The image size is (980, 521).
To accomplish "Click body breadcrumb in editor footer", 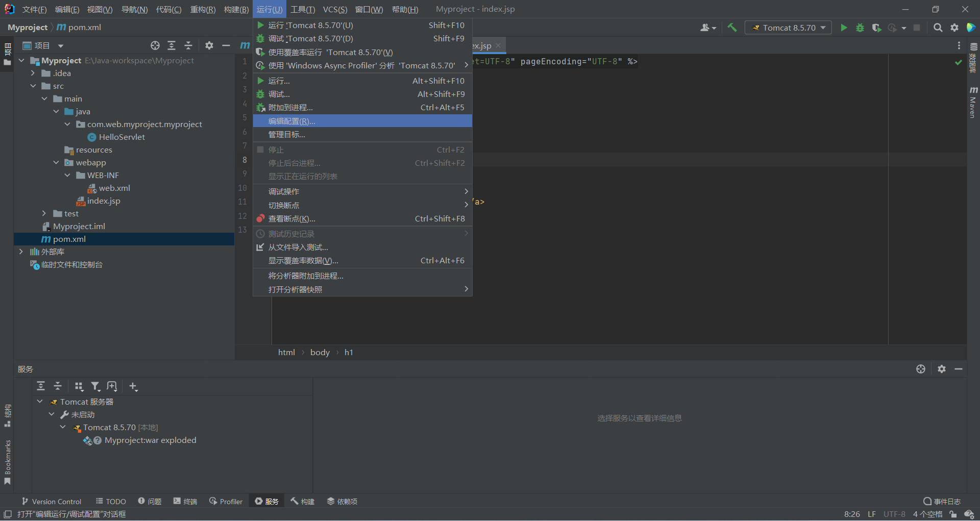I will 320,352.
